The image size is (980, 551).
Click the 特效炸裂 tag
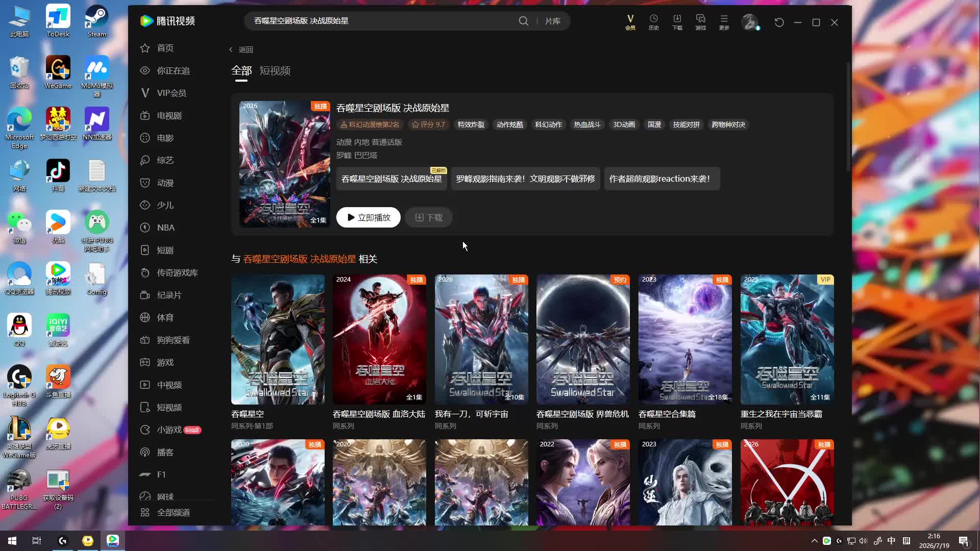coord(471,124)
